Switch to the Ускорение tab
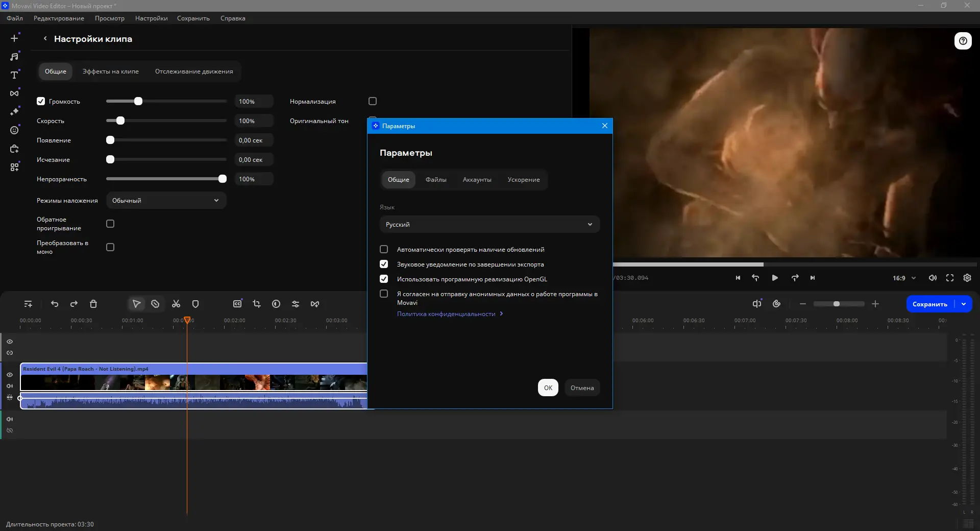Screen dimensions: 980x531 tap(523, 180)
